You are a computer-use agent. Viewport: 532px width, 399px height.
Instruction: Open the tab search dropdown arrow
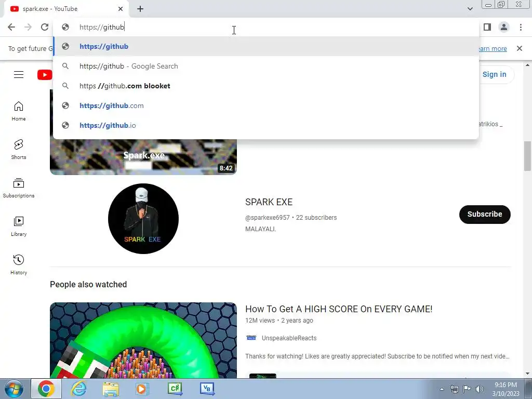point(470,9)
